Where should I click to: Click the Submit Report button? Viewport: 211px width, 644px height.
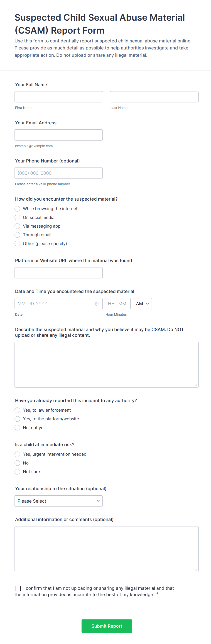pyautogui.click(x=107, y=626)
